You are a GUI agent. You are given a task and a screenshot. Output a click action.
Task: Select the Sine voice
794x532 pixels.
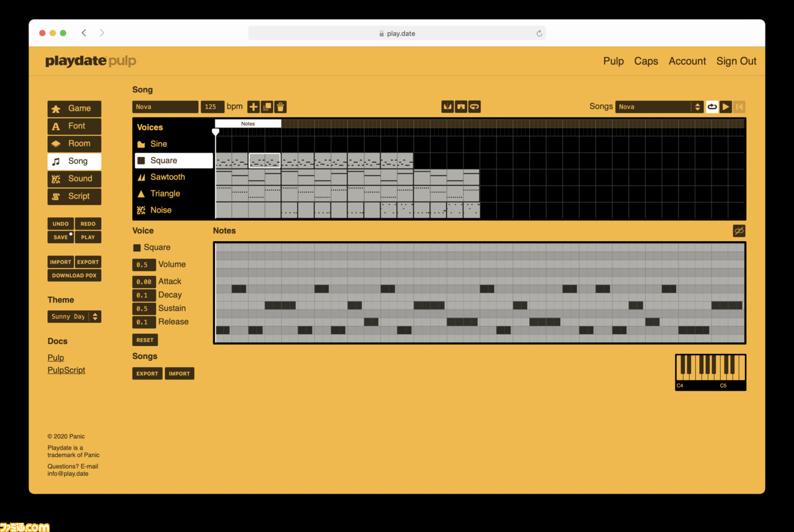[174, 144]
